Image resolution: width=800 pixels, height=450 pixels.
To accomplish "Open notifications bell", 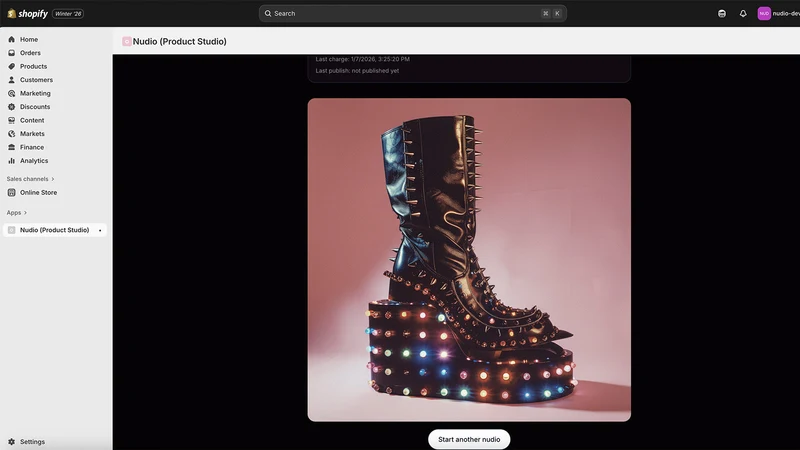I will point(743,14).
